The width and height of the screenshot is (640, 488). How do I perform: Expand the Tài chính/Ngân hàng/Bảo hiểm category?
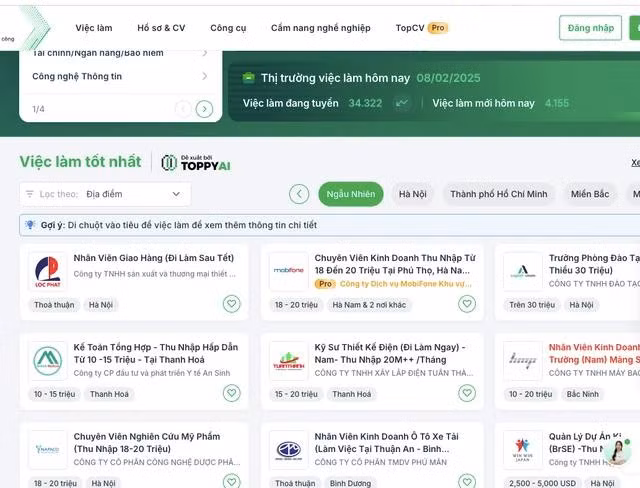click(x=120, y=53)
